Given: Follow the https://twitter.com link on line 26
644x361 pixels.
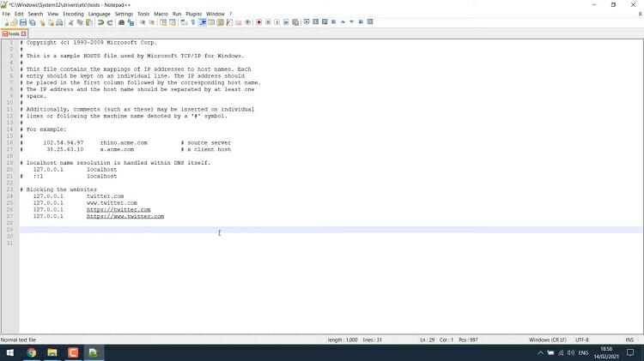Looking at the screenshot, I should (118, 209).
